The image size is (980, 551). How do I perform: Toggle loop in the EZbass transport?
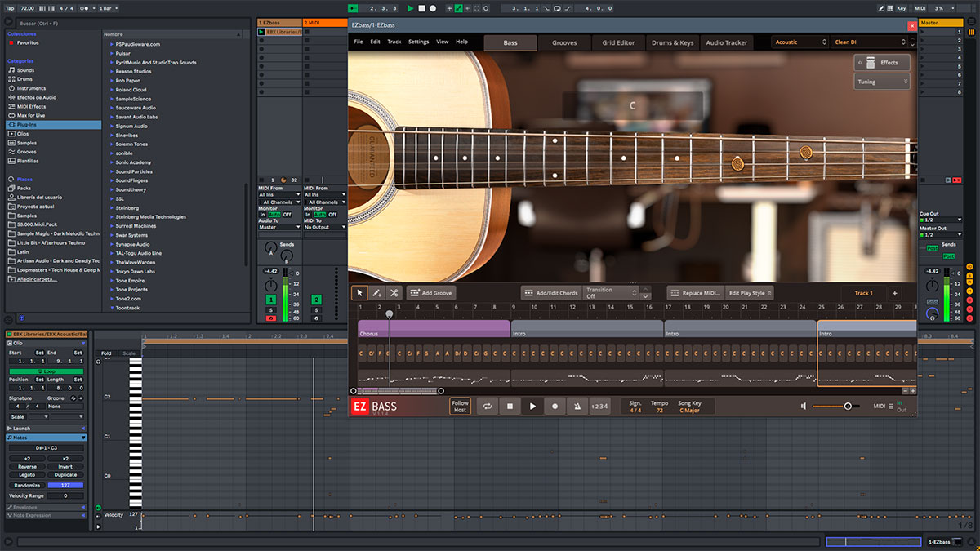(487, 406)
